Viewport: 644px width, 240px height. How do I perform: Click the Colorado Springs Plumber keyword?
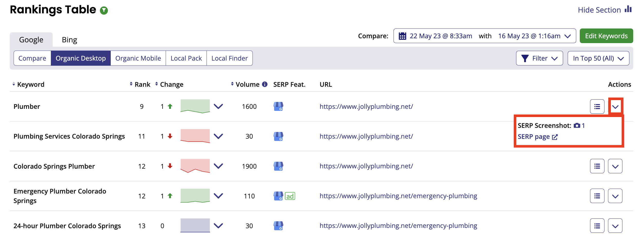click(x=54, y=166)
